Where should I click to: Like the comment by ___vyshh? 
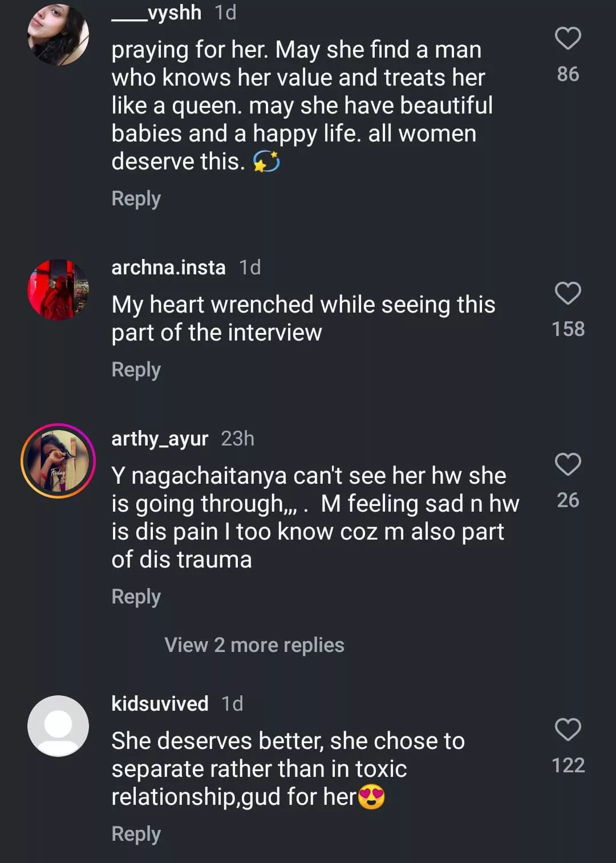click(x=568, y=39)
